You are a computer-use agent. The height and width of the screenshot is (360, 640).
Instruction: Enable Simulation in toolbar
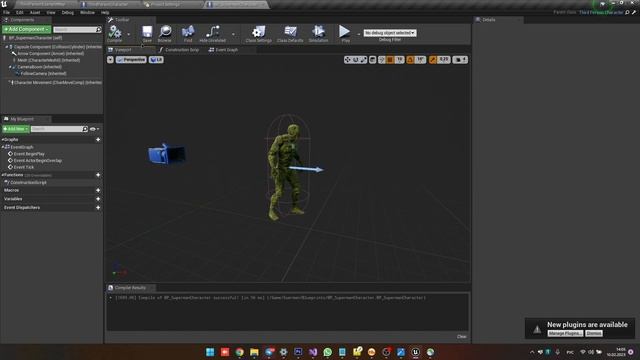pos(318,33)
